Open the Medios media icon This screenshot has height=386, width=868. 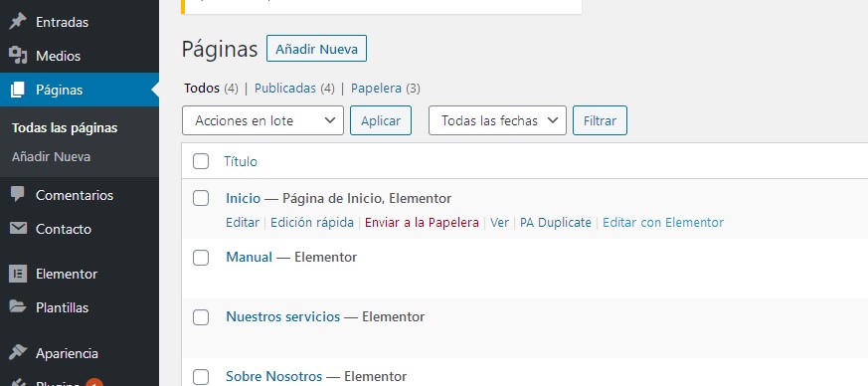point(18,56)
